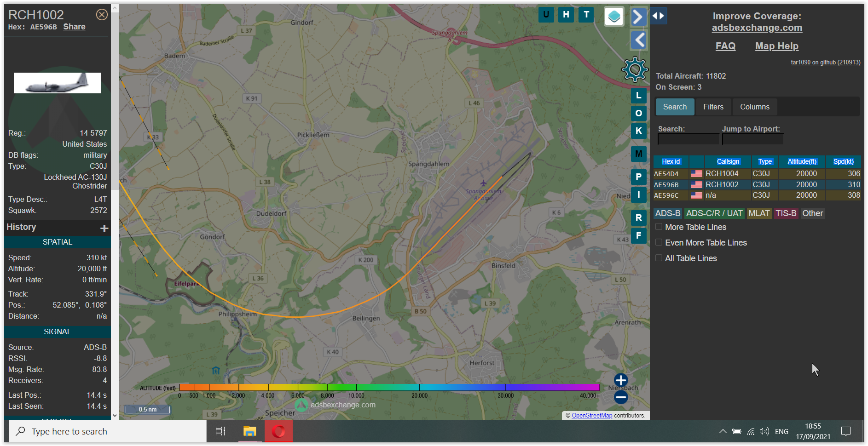Sort table by Altitude(ft) column

point(802,161)
